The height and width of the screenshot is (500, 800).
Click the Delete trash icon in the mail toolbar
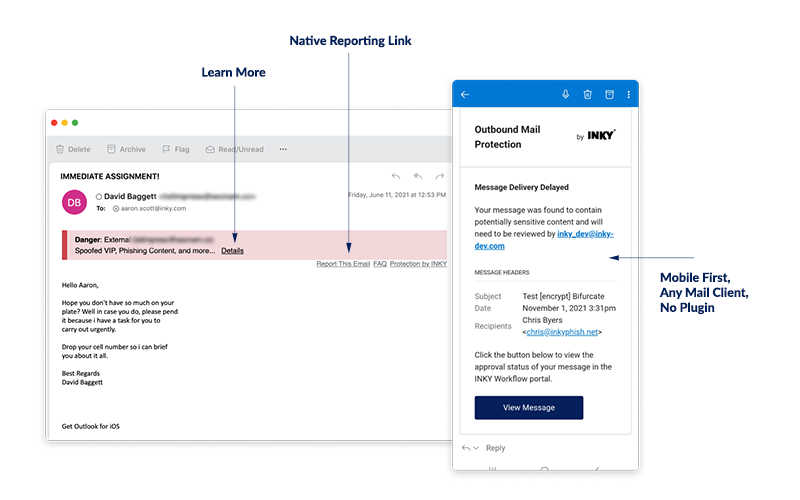tap(60, 149)
